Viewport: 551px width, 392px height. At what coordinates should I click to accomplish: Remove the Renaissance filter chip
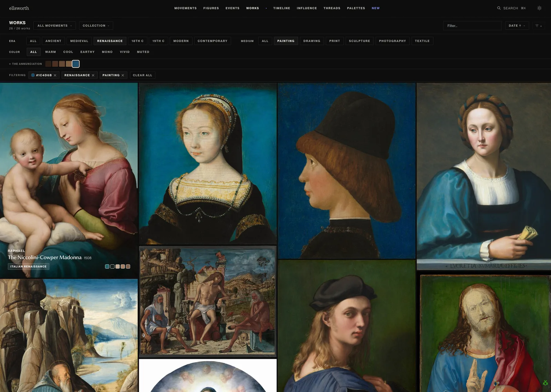[x=93, y=75]
